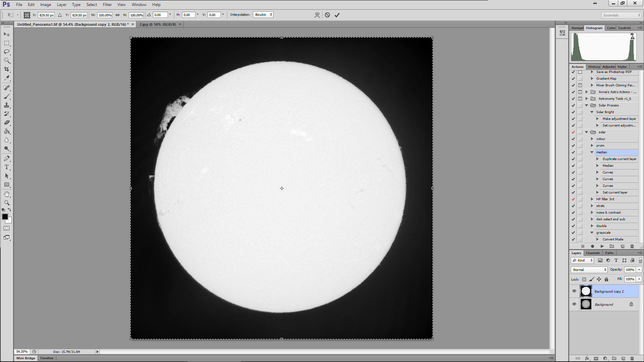Image resolution: width=644 pixels, height=362 pixels.
Task: Open the layer blend mode dropdown
Action: [589, 270]
